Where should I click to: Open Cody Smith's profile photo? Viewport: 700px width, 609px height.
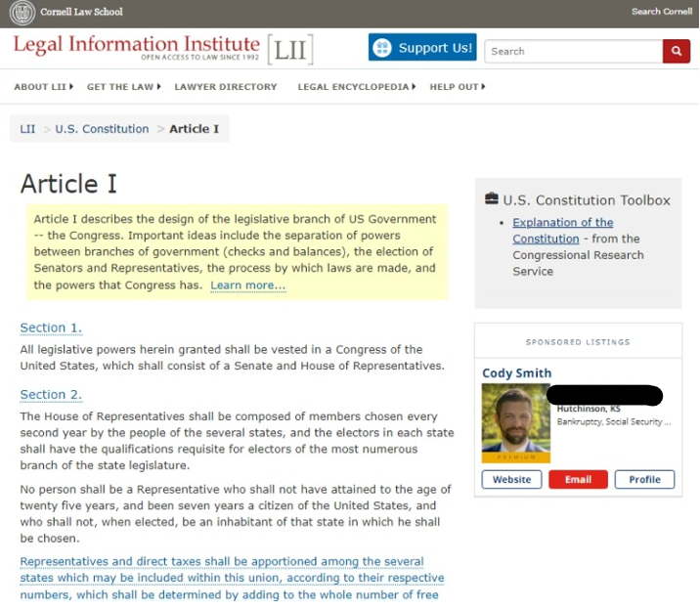[x=515, y=423]
